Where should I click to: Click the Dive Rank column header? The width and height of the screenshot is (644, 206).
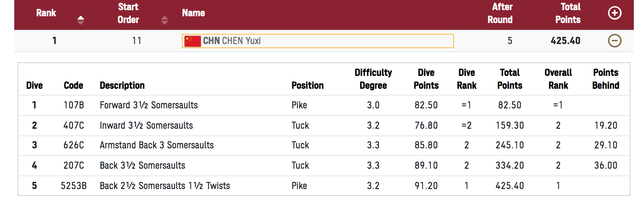[467, 79]
